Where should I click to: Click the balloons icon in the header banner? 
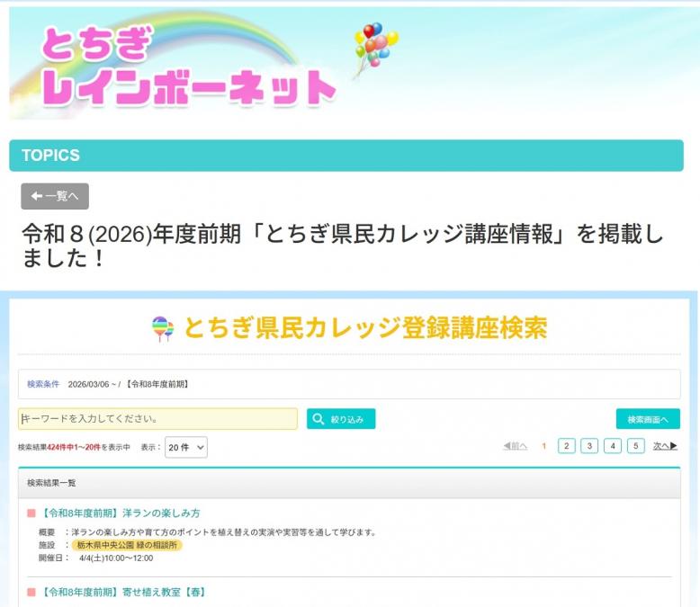(375, 45)
